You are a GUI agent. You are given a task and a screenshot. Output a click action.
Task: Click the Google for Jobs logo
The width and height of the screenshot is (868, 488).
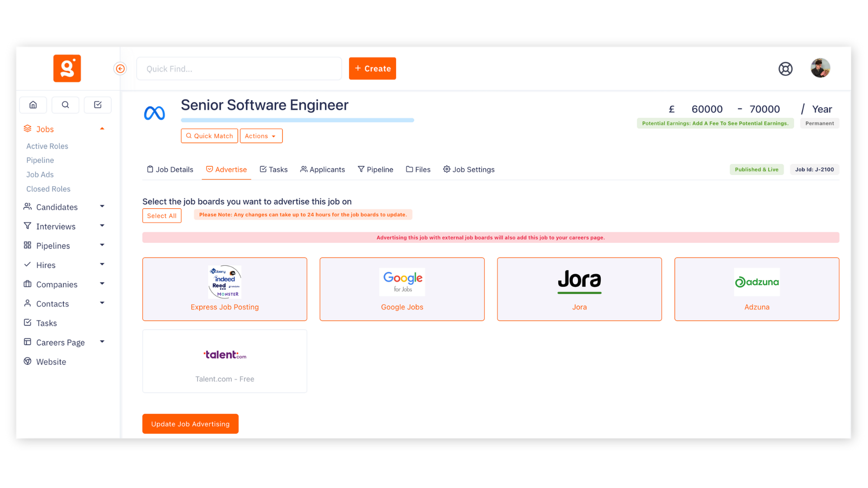pyautogui.click(x=402, y=282)
